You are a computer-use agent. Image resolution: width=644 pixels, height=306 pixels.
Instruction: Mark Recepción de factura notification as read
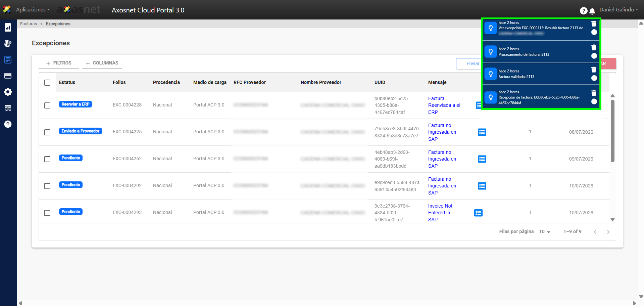(x=594, y=101)
